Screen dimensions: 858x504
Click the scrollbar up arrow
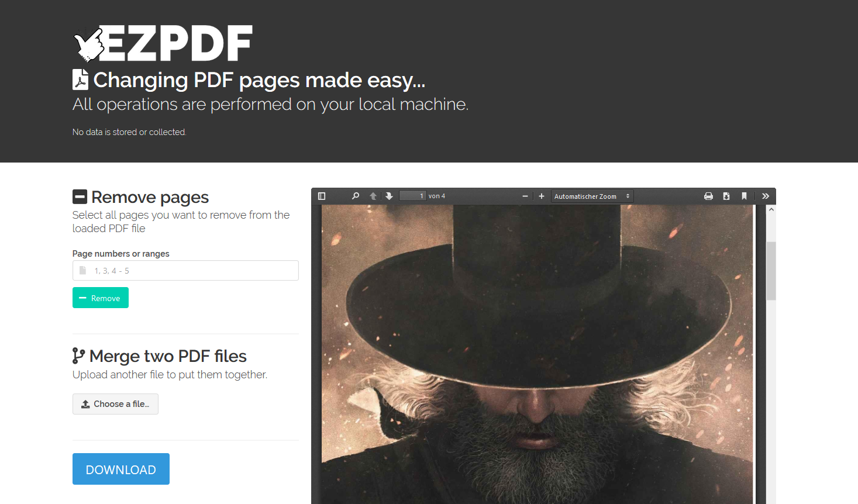[x=771, y=209]
